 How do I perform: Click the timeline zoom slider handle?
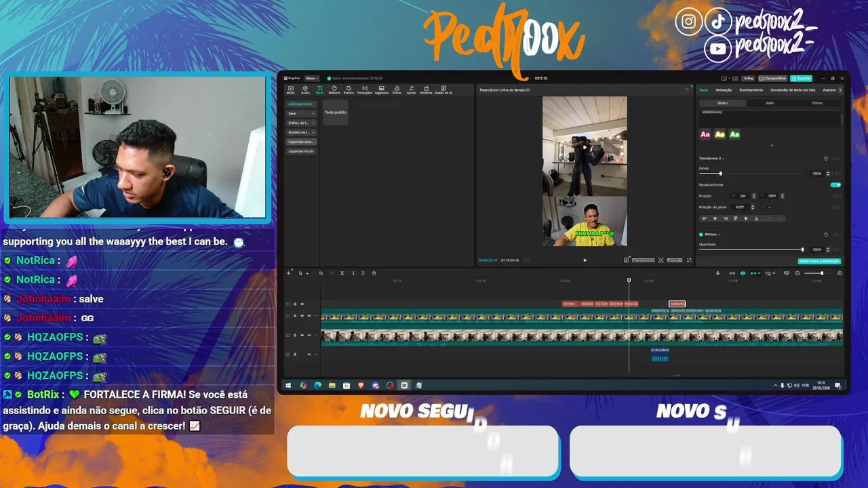tap(822, 273)
